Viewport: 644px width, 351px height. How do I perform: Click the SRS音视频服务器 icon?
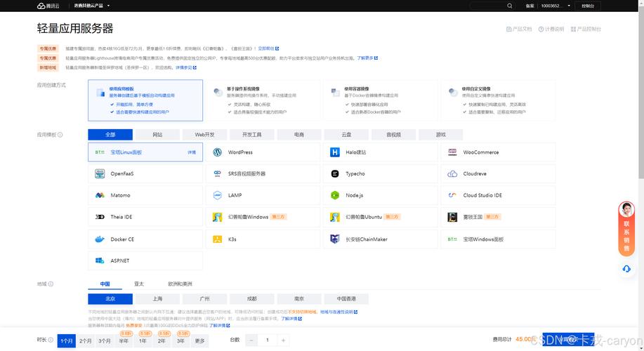(217, 173)
